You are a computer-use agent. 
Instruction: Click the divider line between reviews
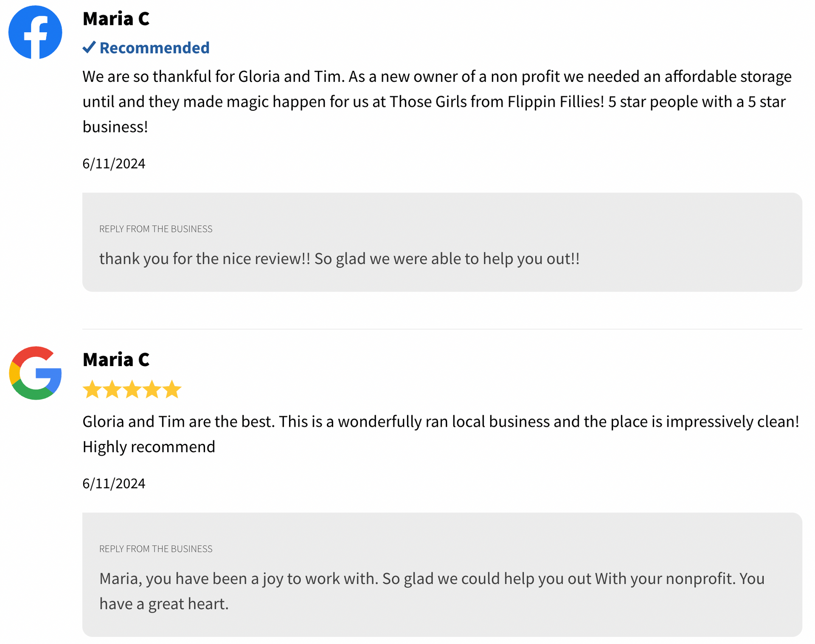[442, 329]
